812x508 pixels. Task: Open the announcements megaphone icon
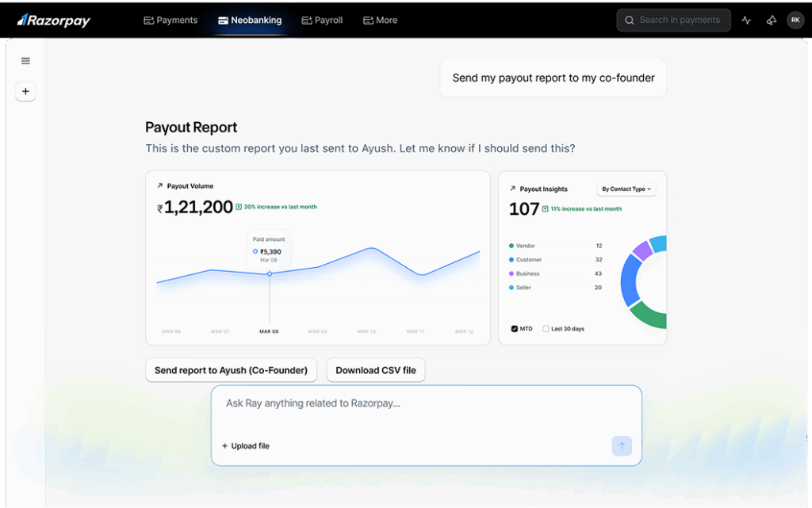click(x=771, y=21)
